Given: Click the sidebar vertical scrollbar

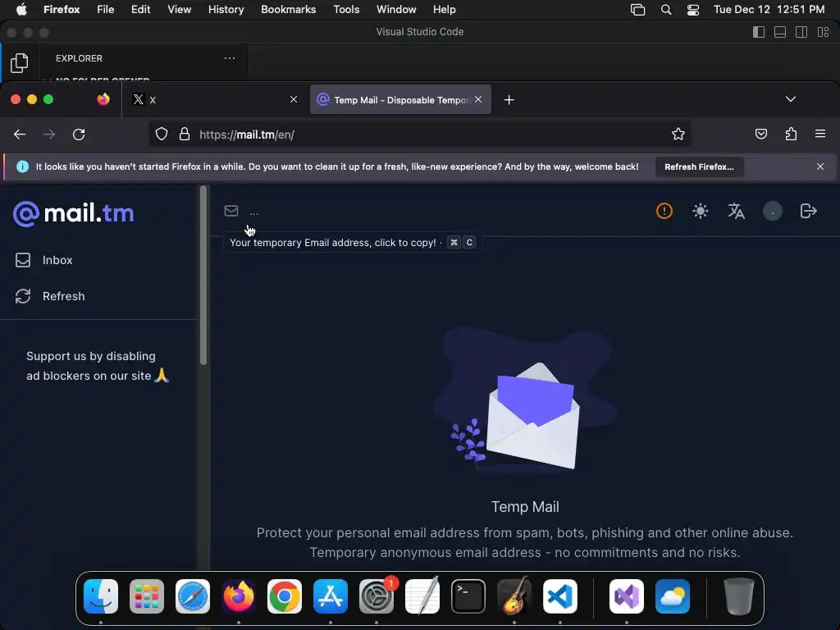Looking at the screenshot, I should 203,276.
